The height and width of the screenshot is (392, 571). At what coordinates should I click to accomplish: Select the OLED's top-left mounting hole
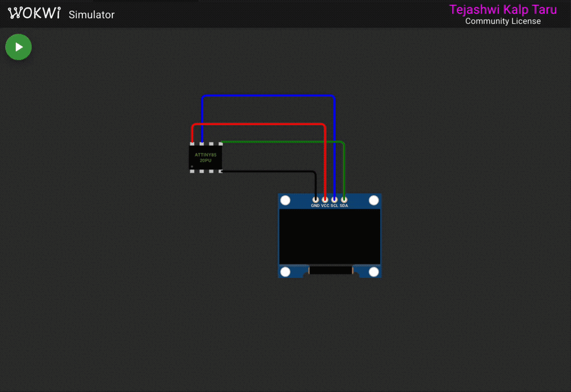(285, 200)
